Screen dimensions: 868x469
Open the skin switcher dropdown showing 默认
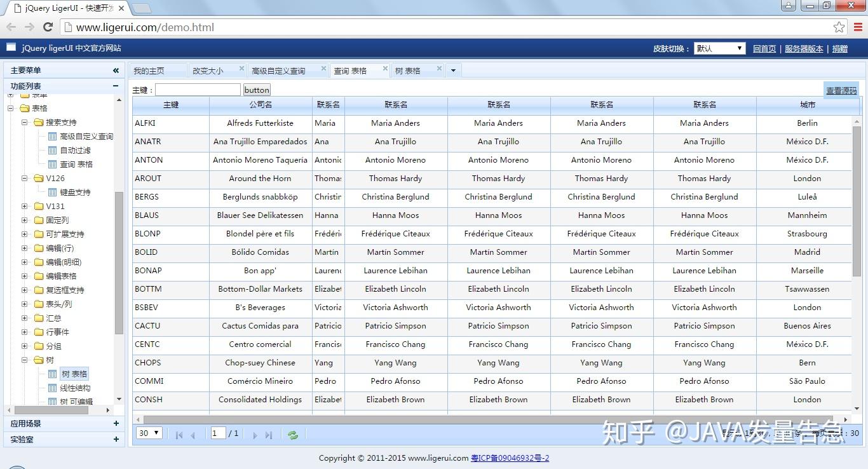pyautogui.click(x=719, y=48)
